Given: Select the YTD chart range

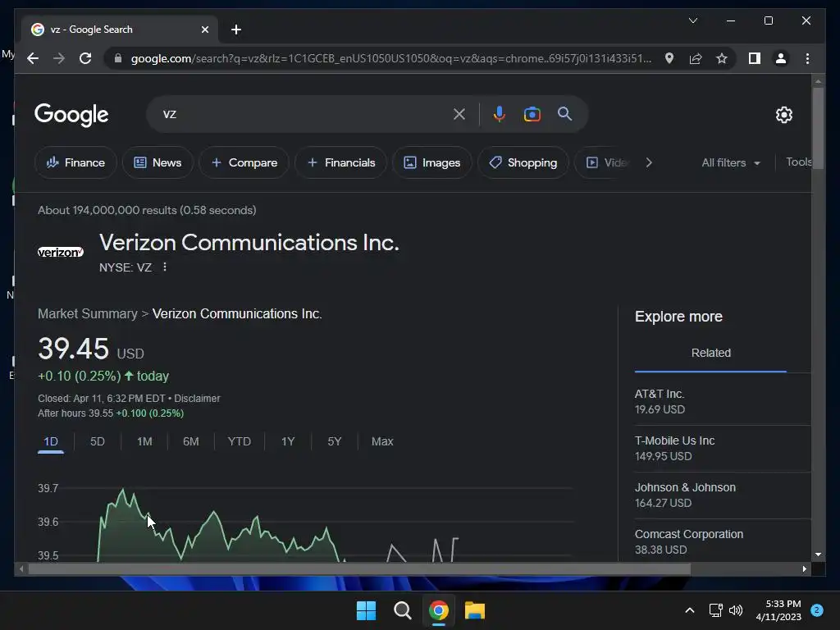Looking at the screenshot, I should tap(239, 441).
